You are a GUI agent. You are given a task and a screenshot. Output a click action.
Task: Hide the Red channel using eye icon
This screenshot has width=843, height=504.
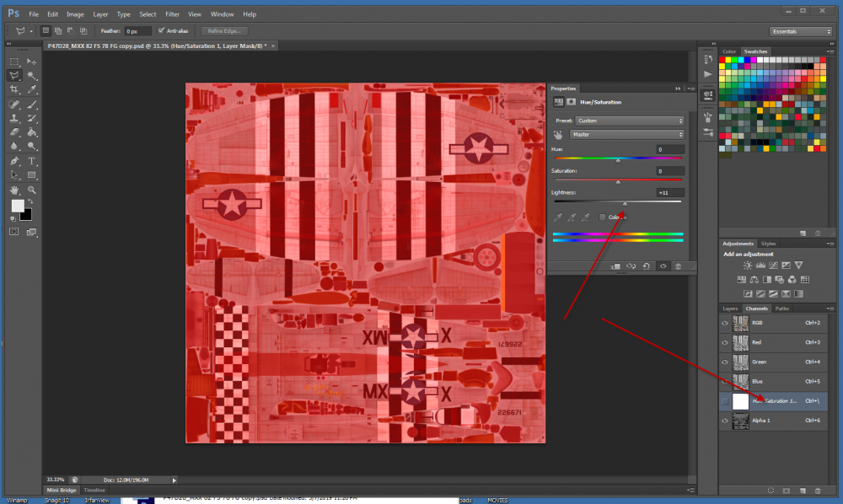725,342
